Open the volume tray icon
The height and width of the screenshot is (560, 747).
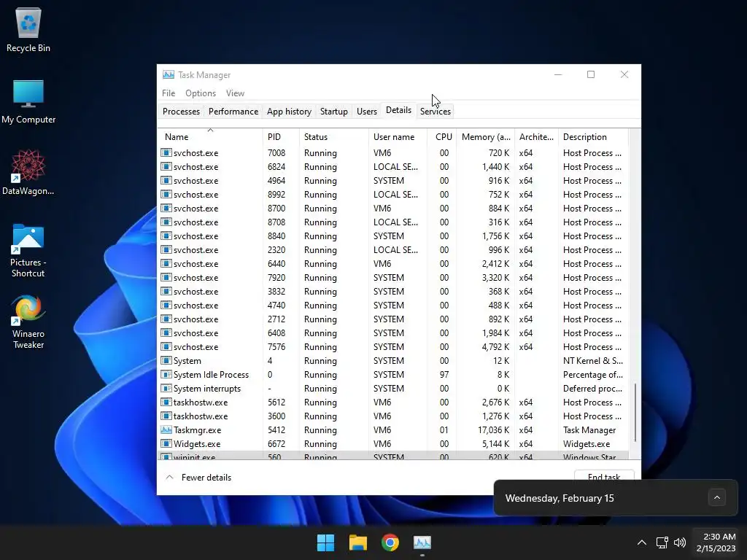(680, 542)
